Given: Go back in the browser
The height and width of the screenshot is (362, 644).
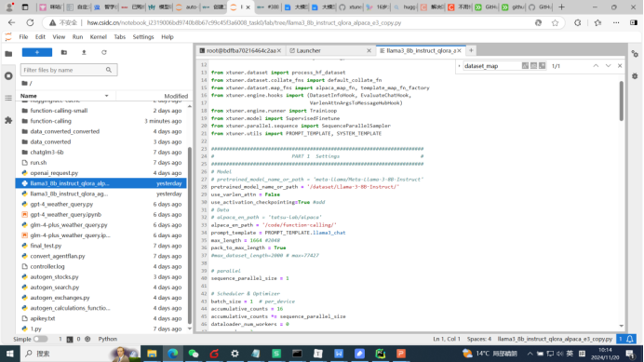Looking at the screenshot, I should [x=11, y=22].
